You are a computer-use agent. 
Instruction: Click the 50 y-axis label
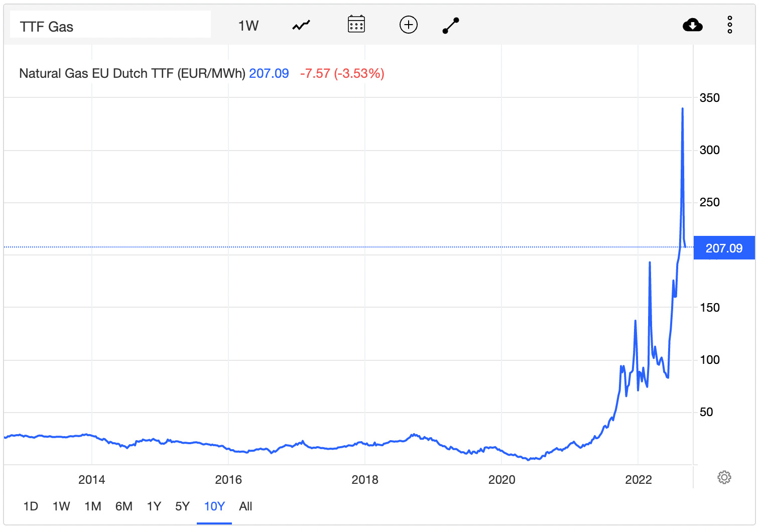[x=706, y=412]
